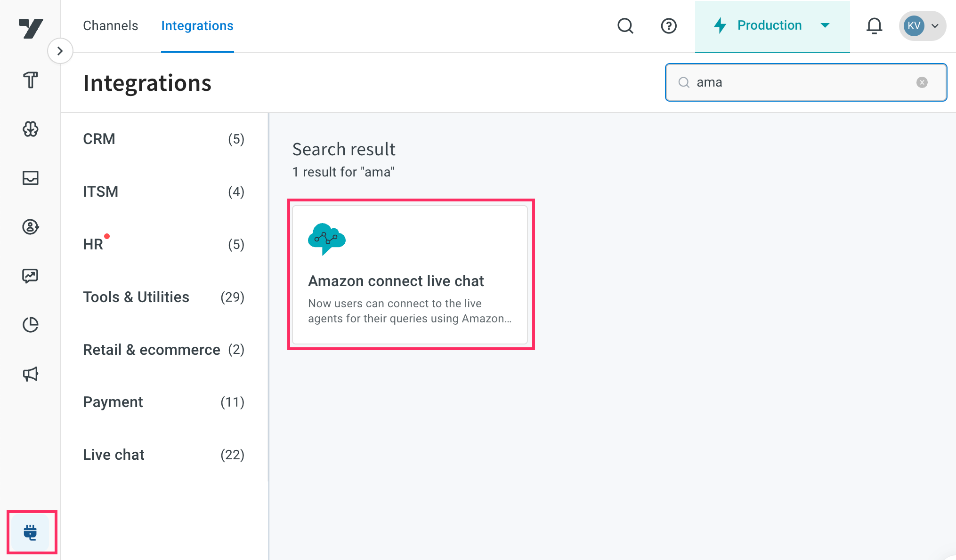Screen dimensions: 956x560
Task: Click the (22) count beside Live chat
Action: point(232,455)
